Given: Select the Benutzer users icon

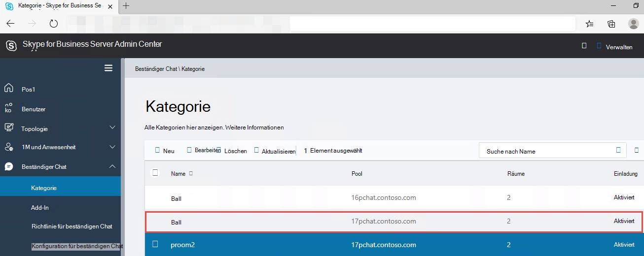Looking at the screenshot, I should 8,108.
